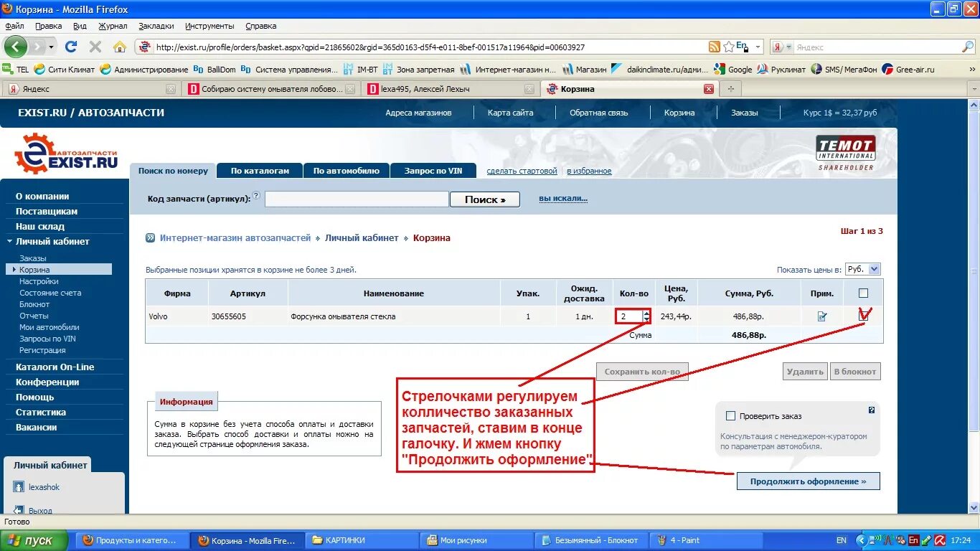Open the SMS/ МегаФон bookmark
This screenshot has width=980, height=551.
(844, 70)
